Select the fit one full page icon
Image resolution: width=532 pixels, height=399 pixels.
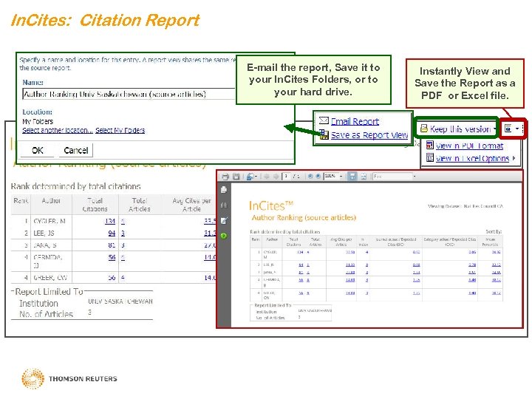click(364, 177)
